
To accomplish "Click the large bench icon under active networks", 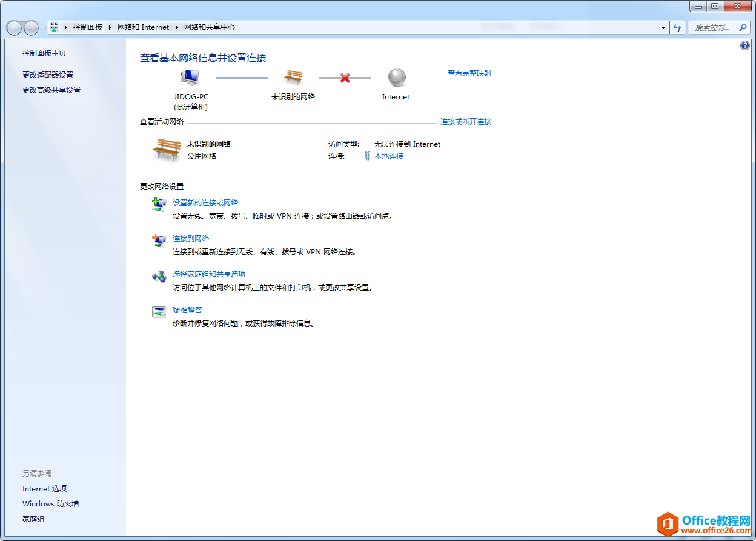I will click(167, 150).
